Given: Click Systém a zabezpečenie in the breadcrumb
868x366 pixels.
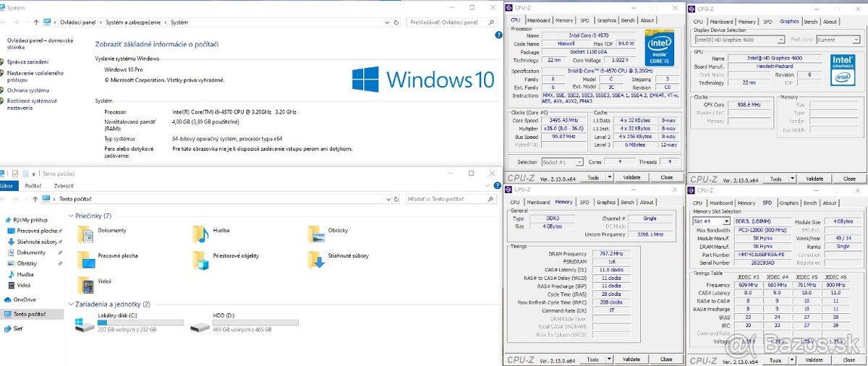Looking at the screenshot, I should 132,22.
